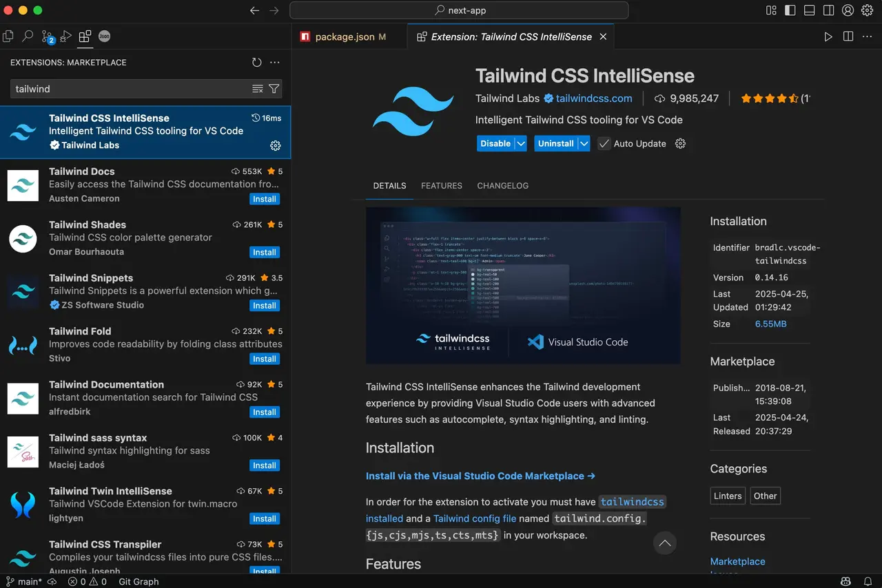The height and width of the screenshot is (588, 882).
Task: Toggle the bottom panel visibility
Action: 810,10
